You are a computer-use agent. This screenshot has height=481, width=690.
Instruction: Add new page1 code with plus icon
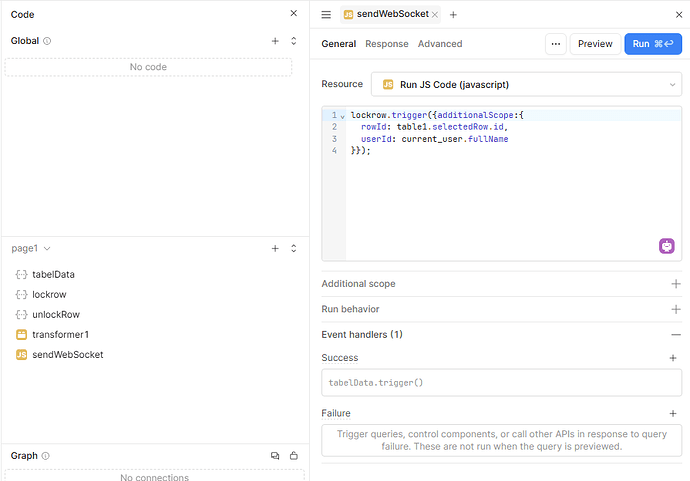tap(275, 248)
